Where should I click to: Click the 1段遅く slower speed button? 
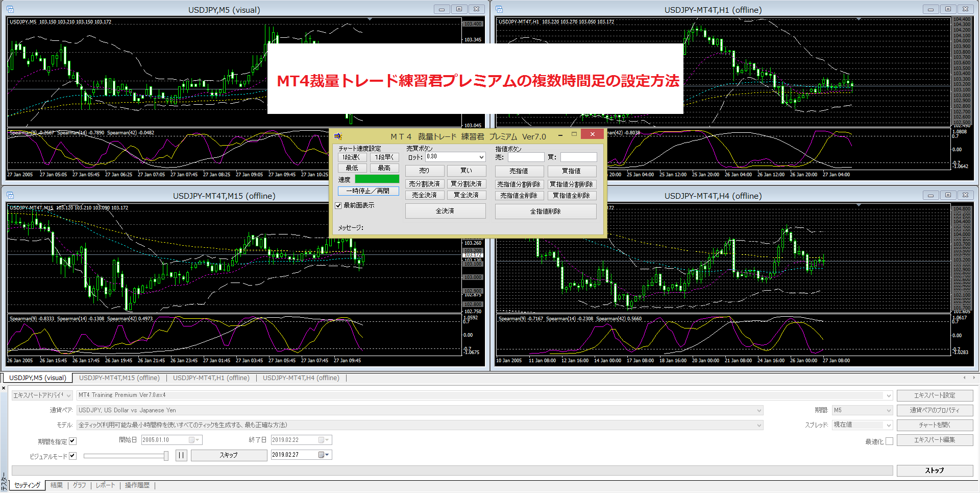coord(352,157)
